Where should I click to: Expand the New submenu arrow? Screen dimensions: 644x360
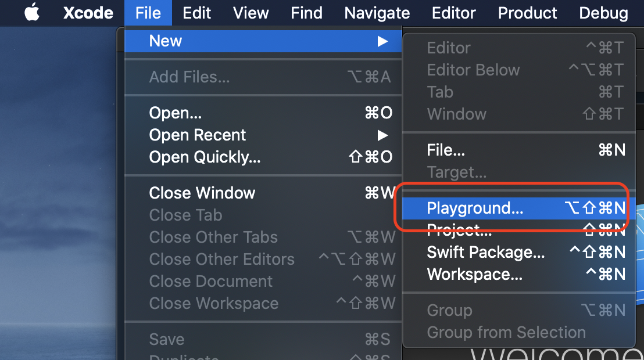click(x=382, y=41)
